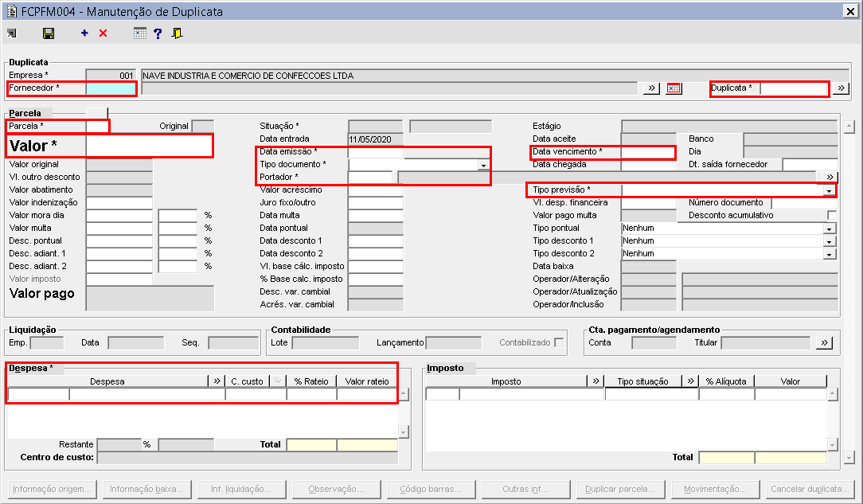Click the Portador code input field
863x504 pixels.
pyautogui.click(x=370, y=178)
